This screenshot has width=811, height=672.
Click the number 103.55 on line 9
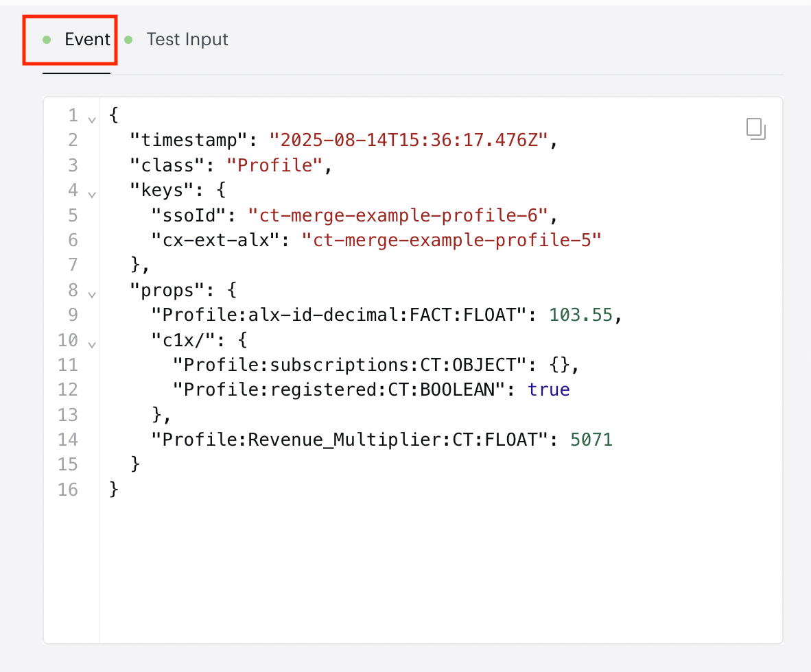click(x=580, y=315)
